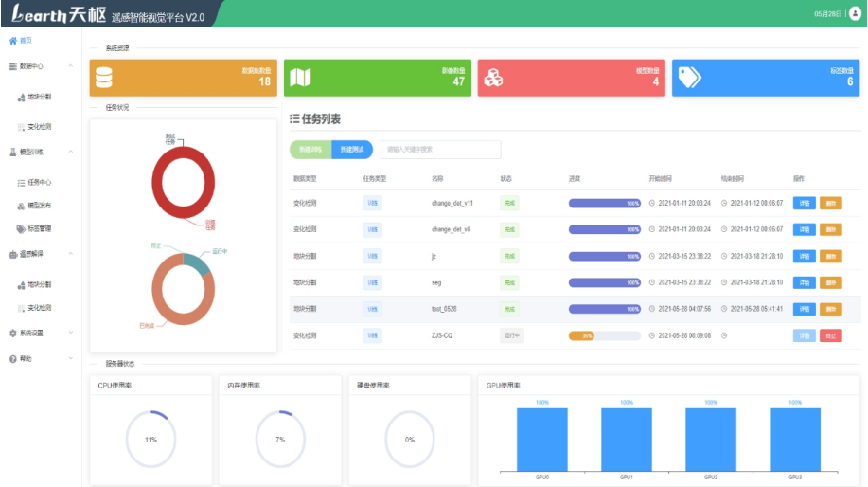868x487 pixels.
Task: Open 变化检测 under 遥感解译
Action: [40, 308]
